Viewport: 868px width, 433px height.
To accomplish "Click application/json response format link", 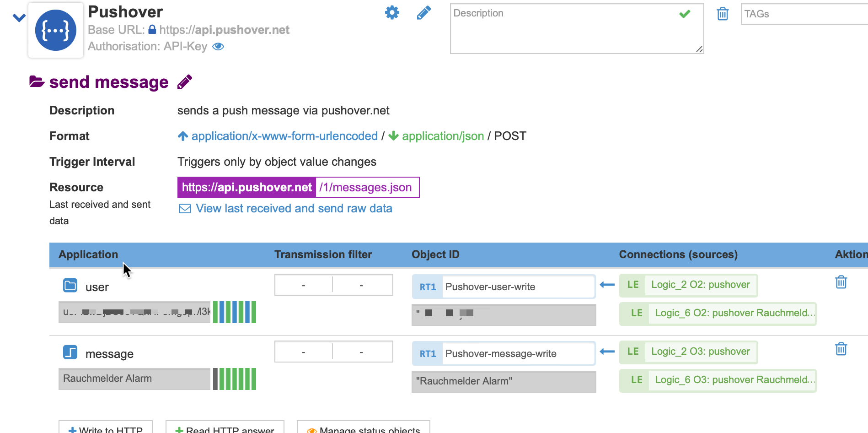I will [x=443, y=136].
